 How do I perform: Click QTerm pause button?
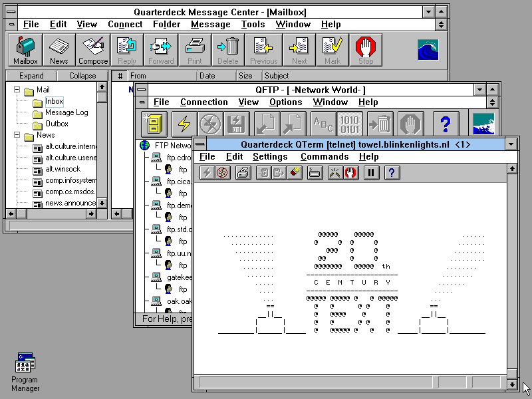click(371, 173)
